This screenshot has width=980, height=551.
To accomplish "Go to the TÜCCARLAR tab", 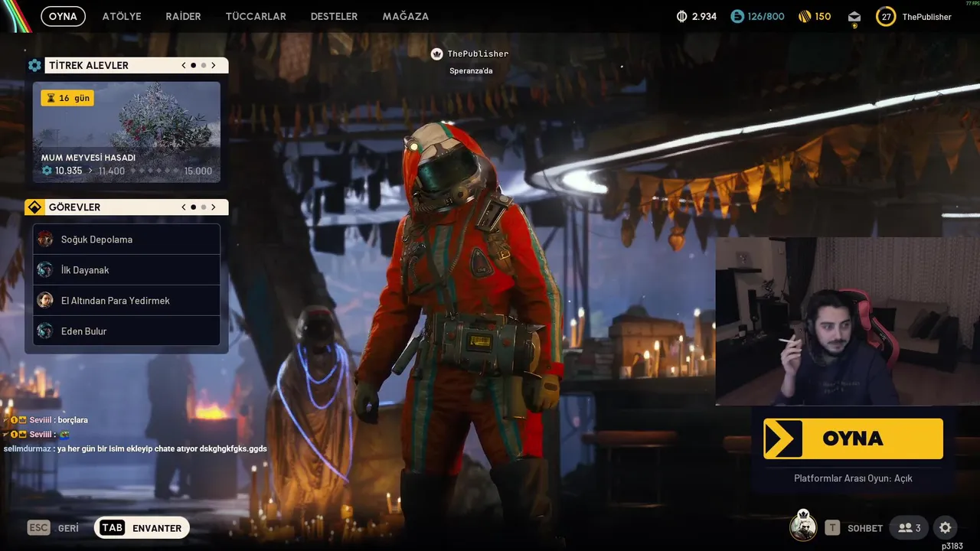I will 256,16.
